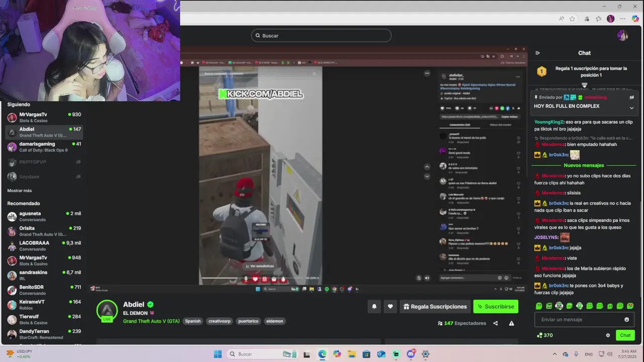Select the creativosrp tag
Screen dimensions: 644x362
(x=219, y=321)
